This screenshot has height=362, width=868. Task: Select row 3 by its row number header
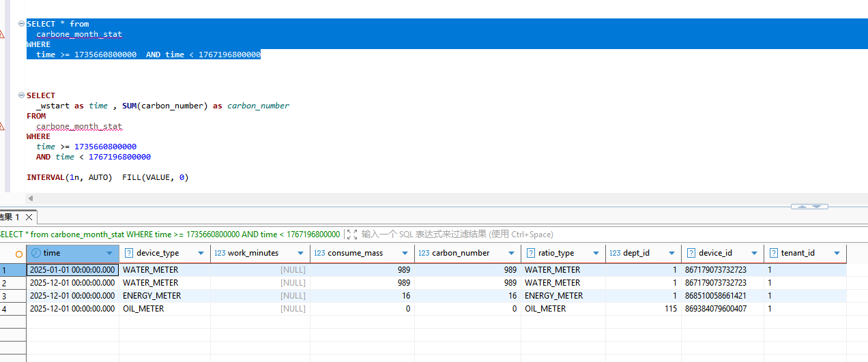[x=5, y=296]
